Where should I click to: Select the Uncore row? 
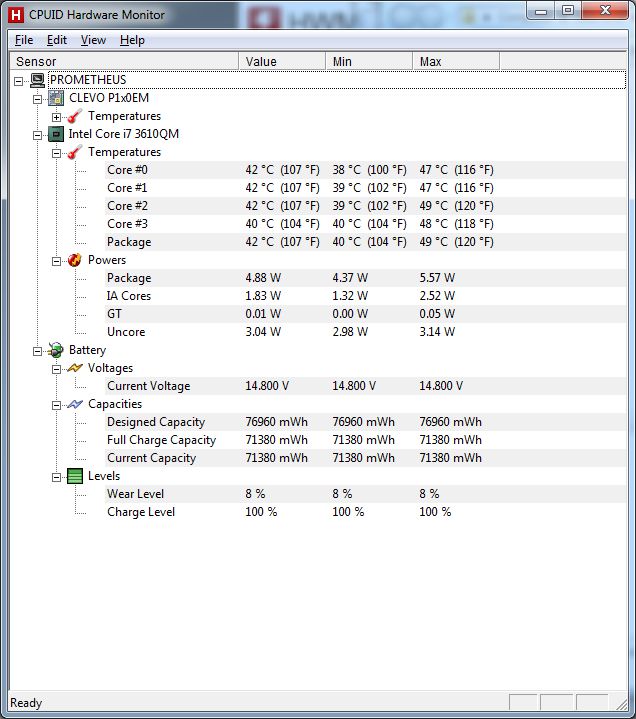click(x=366, y=332)
